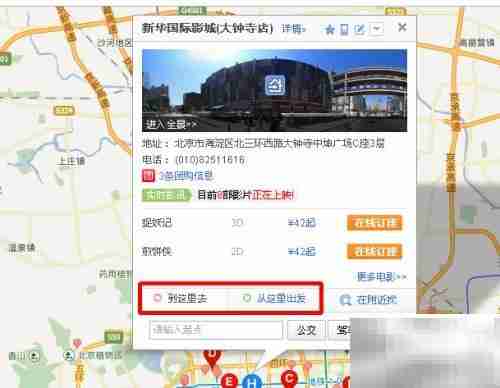The height and width of the screenshot is (388, 500).
Task: Select the 在附近找 tab
Action: (x=369, y=300)
